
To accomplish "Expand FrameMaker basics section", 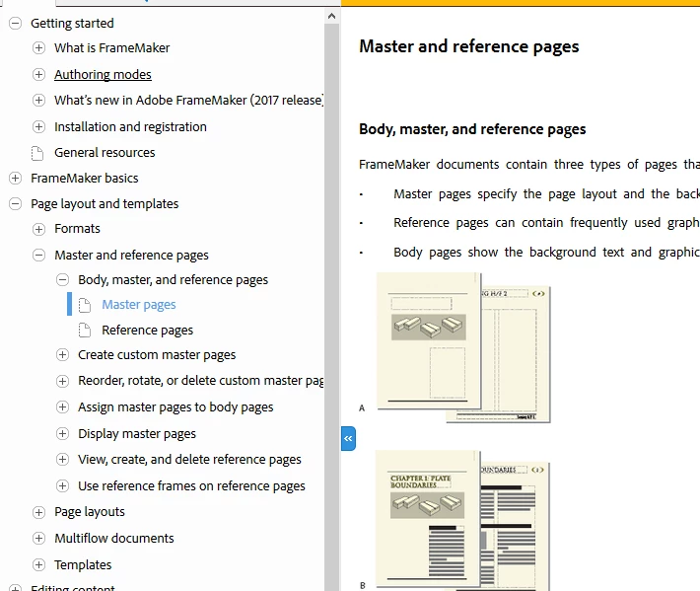I will tap(15, 178).
